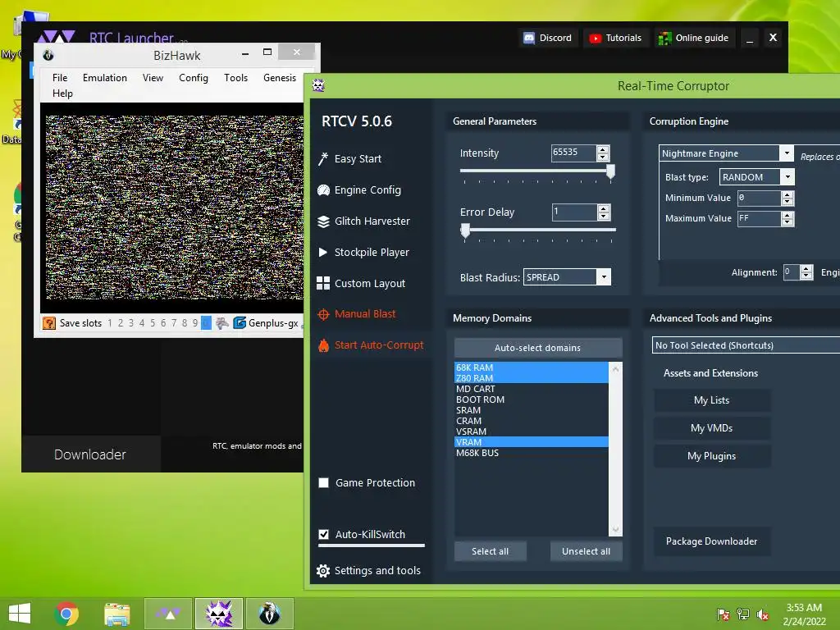Enable the Game Protection checkbox

pyautogui.click(x=323, y=482)
